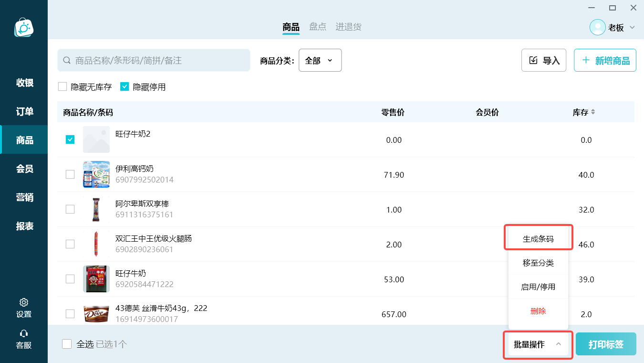The height and width of the screenshot is (363, 644).
Task: Uncheck the 隐藏停用 checkbox
Action: tap(125, 86)
